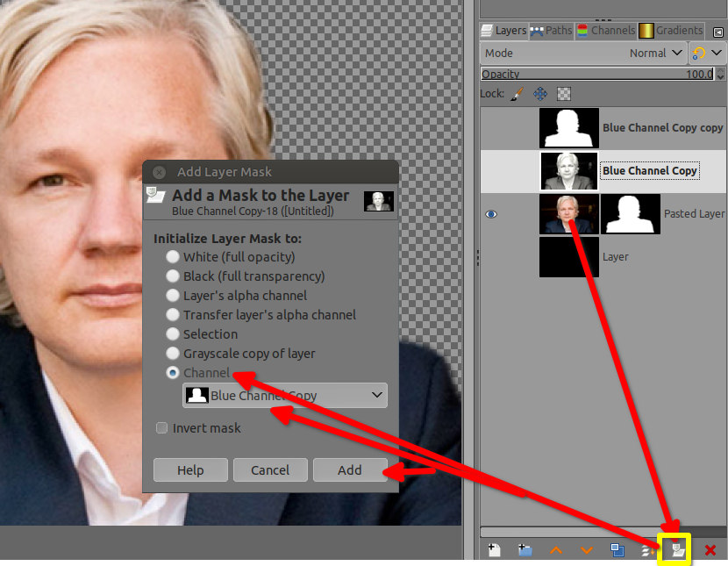Viewport: 728px width, 566px height.
Task: Switch to the Layers tab
Action: point(503,31)
